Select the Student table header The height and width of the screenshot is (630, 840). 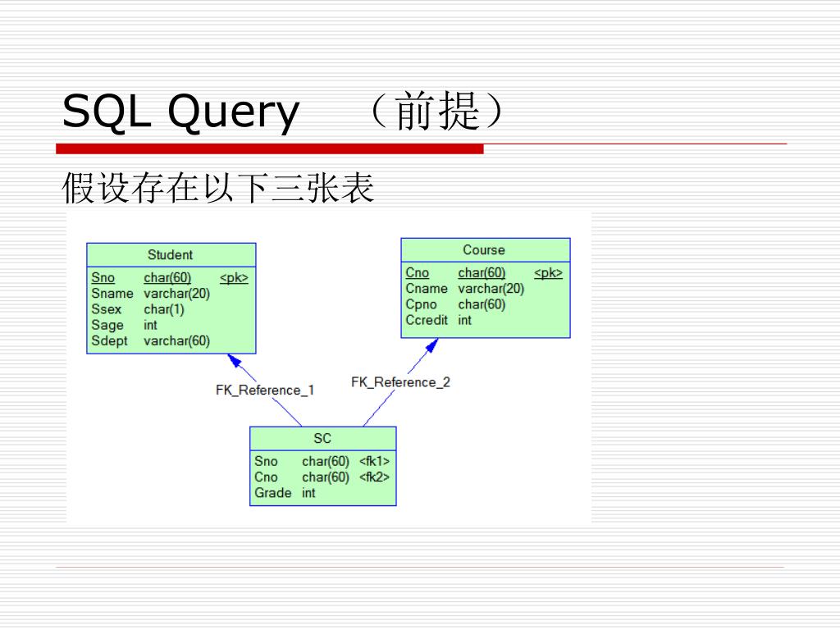click(171, 255)
